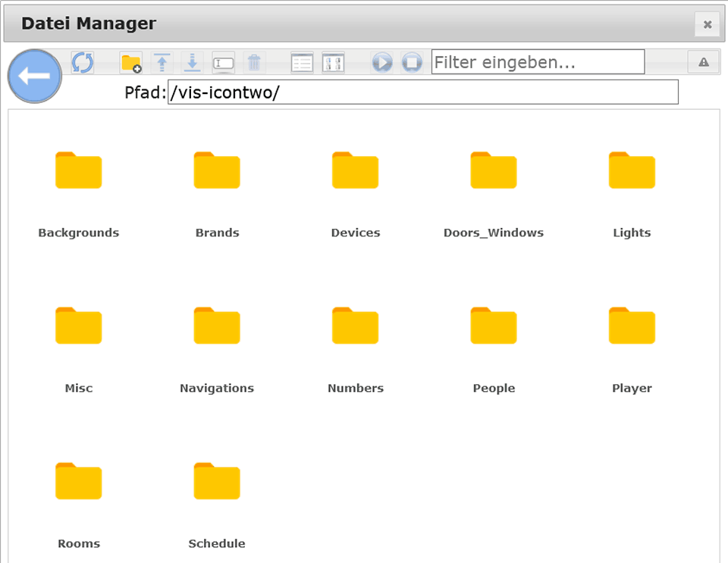Select the Brands folder icon
Viewport: 728px width, 563px height.
coord(217,170)
